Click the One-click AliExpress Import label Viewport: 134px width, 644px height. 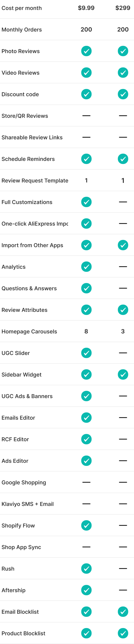point(35,224)
